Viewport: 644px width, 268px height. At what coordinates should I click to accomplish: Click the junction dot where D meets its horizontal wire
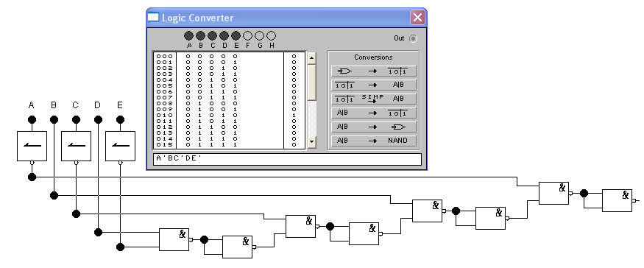tap(98, 232)
